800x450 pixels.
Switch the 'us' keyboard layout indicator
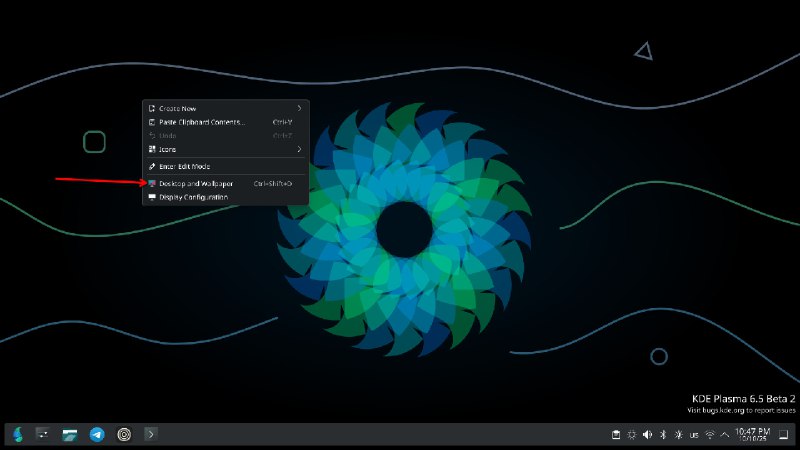(x=694, y=435)
